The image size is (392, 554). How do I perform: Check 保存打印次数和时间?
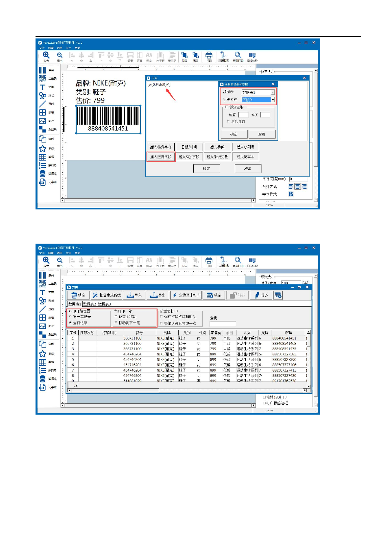(161, 316)
